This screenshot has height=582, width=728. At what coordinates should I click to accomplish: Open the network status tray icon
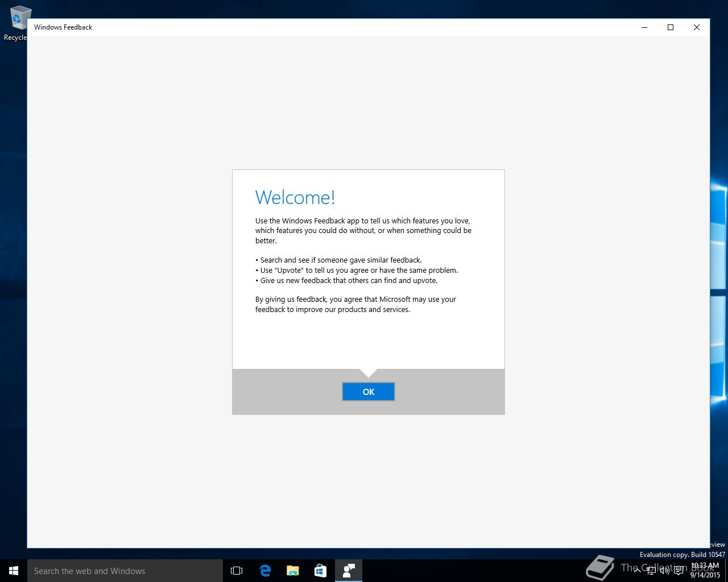(651, 571)
